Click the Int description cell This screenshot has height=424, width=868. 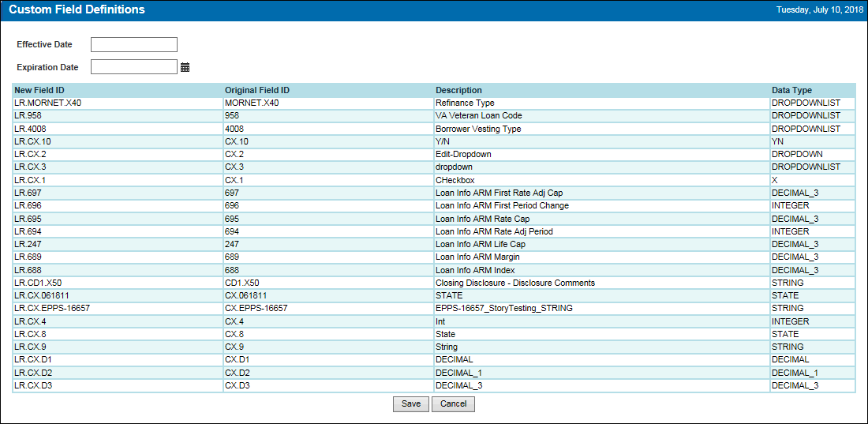(602, 321)
